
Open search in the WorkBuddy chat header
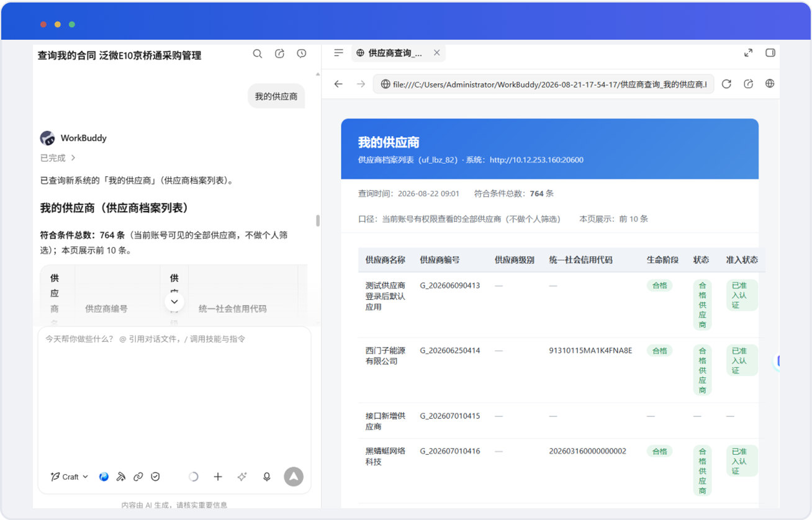click(258, 54)
